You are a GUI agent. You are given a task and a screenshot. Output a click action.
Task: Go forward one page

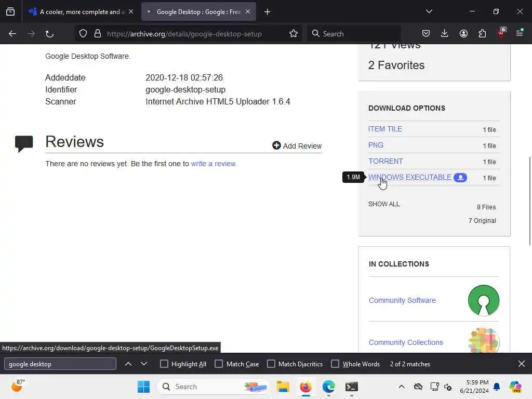point(31,34)
